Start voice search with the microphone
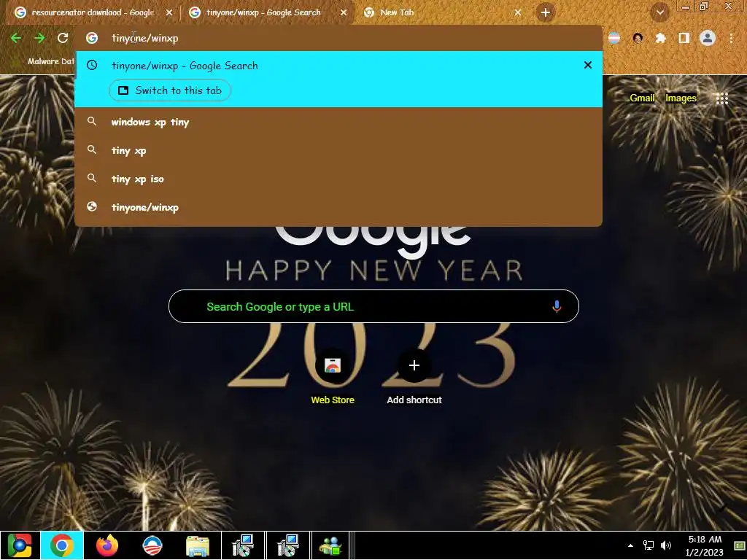 557,306
